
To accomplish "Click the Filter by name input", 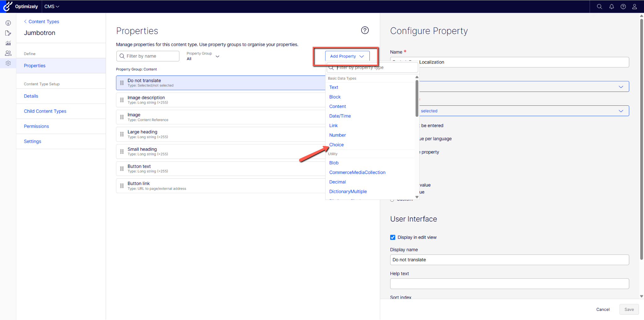I will tap(148, 56).
